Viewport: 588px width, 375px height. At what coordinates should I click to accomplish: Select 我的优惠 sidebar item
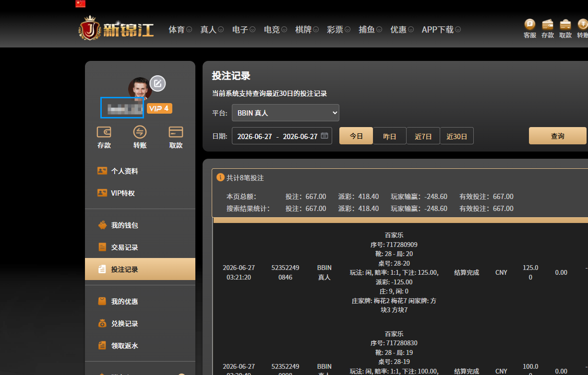pos(140,301)
